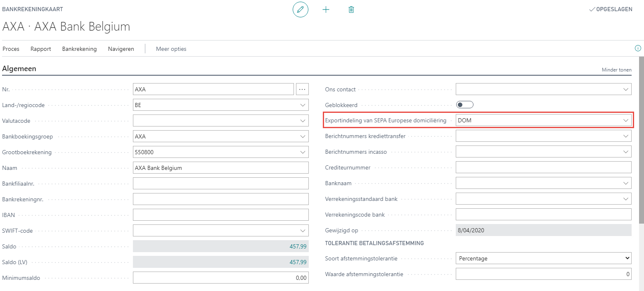Viewport: 644px width, 291px height.
Task: Toggle the Geblokkeerd switch
Action: [464, 105]
